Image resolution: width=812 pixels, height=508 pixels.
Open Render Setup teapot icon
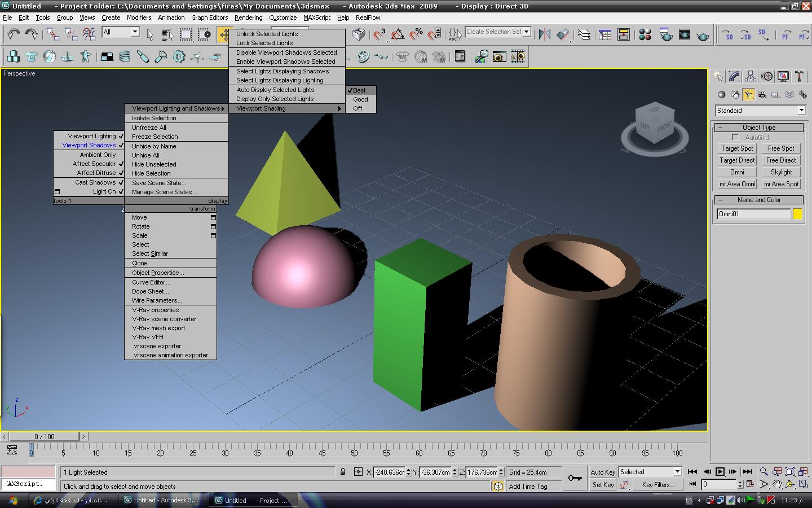pos(666,34)
